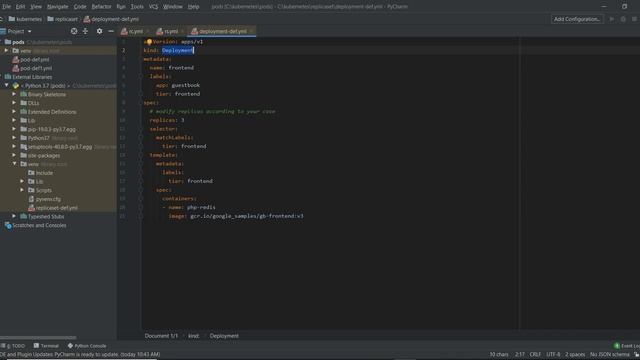Click the image gcr.io gb-frontend:v3 line
Viewport: 640px width, 360px height.
coord(236,216)
